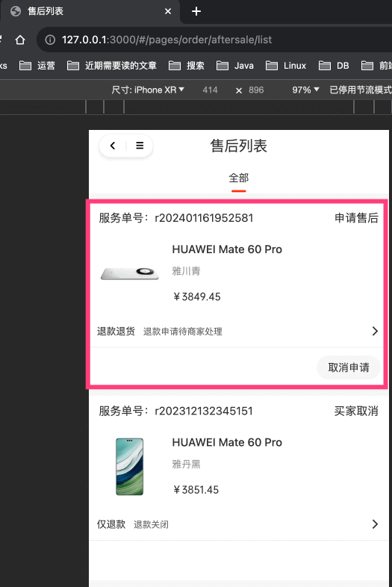Open the 搜索 bookmark folder
392x587 pixels.
pos(187,66)
